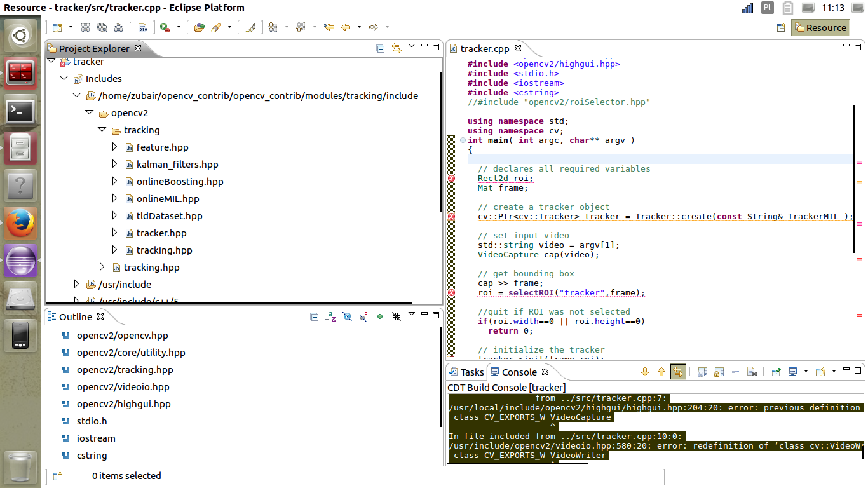Click the Open Perspective button

(x=782, y=28)
